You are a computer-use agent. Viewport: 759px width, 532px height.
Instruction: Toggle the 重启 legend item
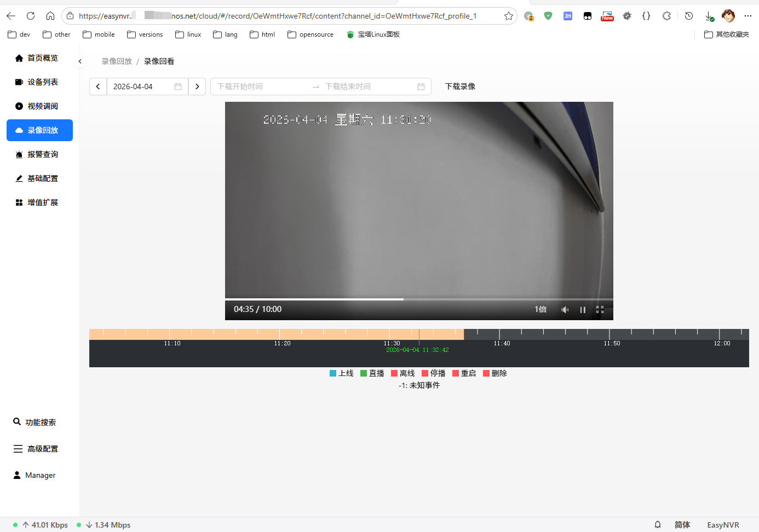pos(464,373)
